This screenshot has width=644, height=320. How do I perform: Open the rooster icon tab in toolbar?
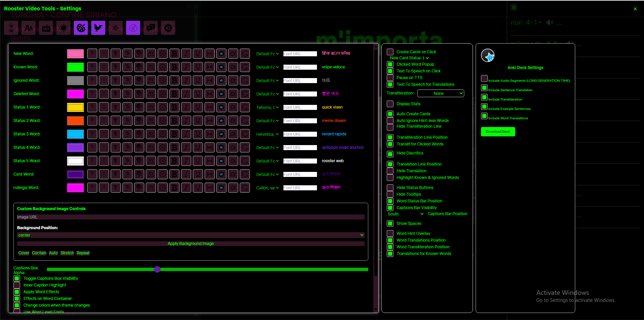click(98, 28)
